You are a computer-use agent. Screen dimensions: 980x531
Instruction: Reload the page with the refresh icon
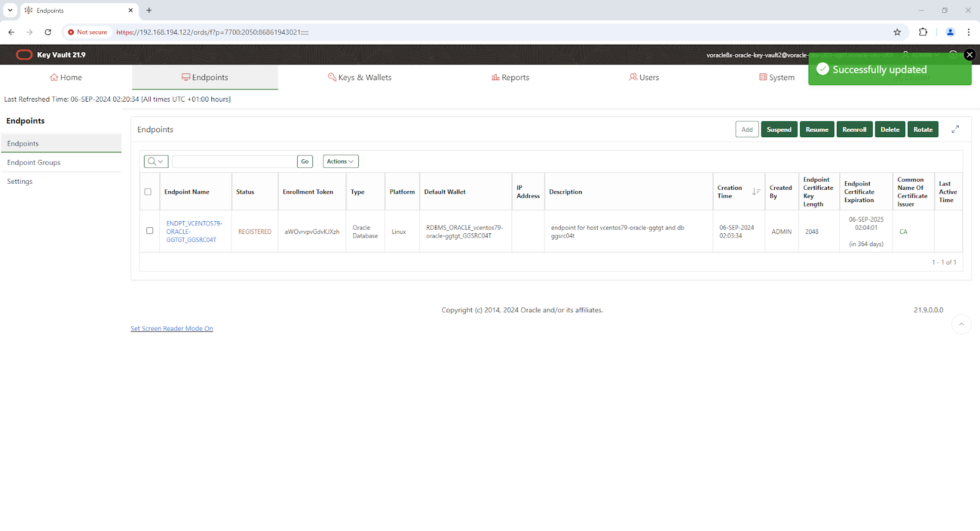point(48,32)
